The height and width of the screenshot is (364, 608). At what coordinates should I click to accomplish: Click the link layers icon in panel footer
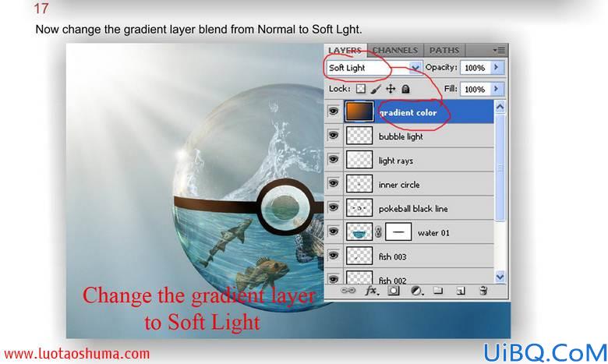click(348, 291)
